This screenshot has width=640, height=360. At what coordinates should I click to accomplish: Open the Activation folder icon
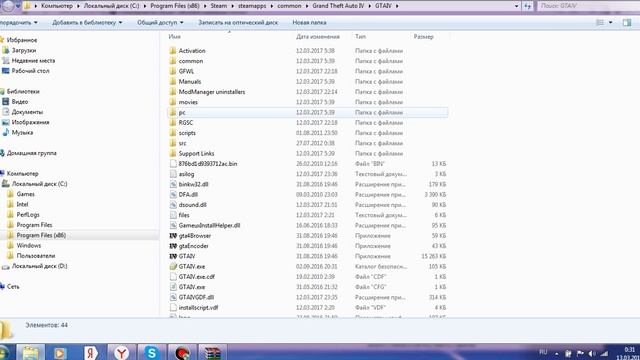click(x=173, y=51)
